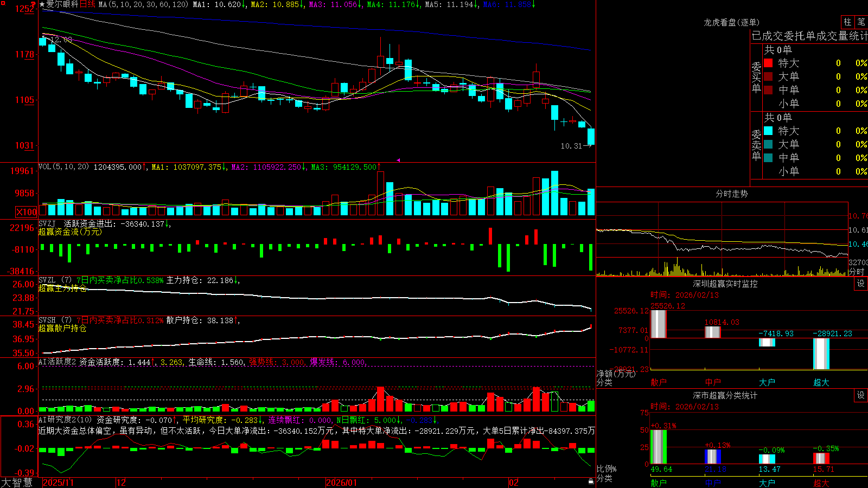Click the 深圳超赢实时监控 panel title
This screenshot has height=488, width=868.
(x=725, y=284)
